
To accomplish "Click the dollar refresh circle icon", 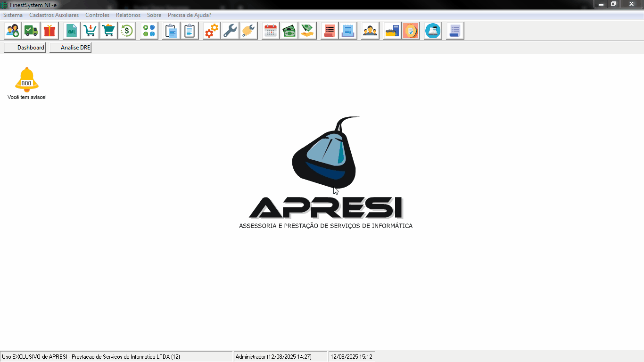I will tap(127, 31).
